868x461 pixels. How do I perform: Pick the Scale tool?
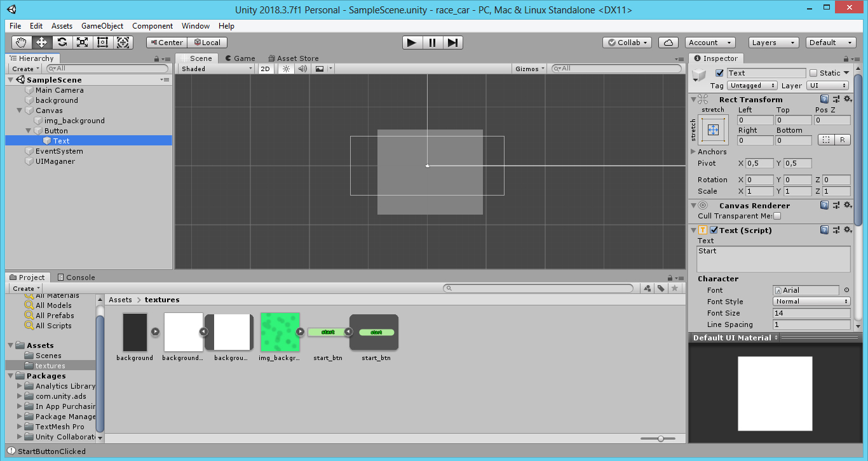pos(82,43)
